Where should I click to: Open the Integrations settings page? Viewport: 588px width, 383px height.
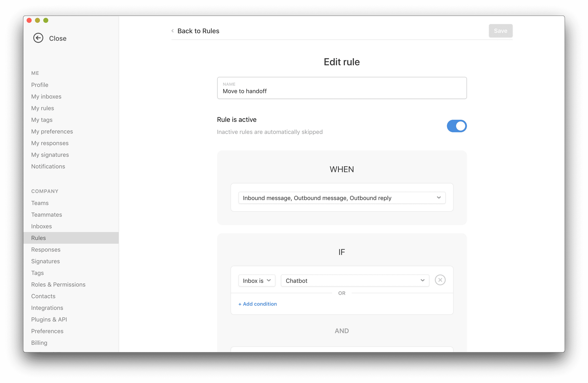pyautogui.click(x=47, y=308)
